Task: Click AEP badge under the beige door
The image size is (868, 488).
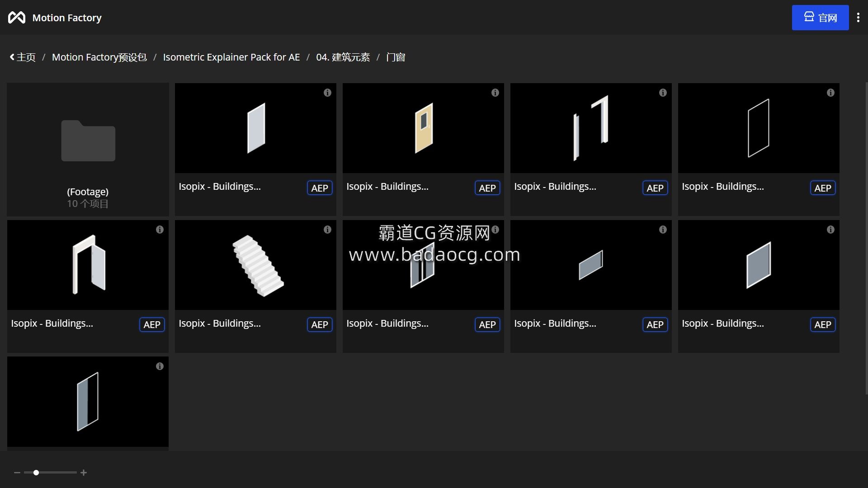Action: (487, 188)
